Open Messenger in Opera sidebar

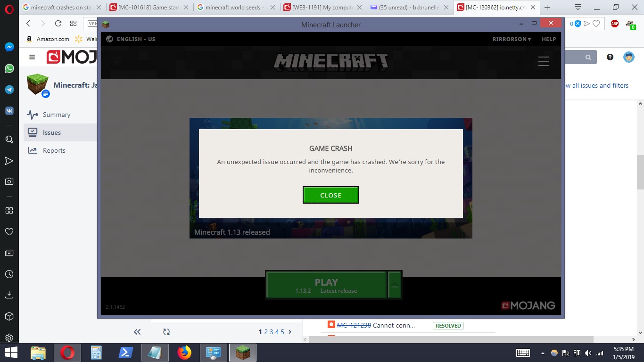tap(9, 47)
